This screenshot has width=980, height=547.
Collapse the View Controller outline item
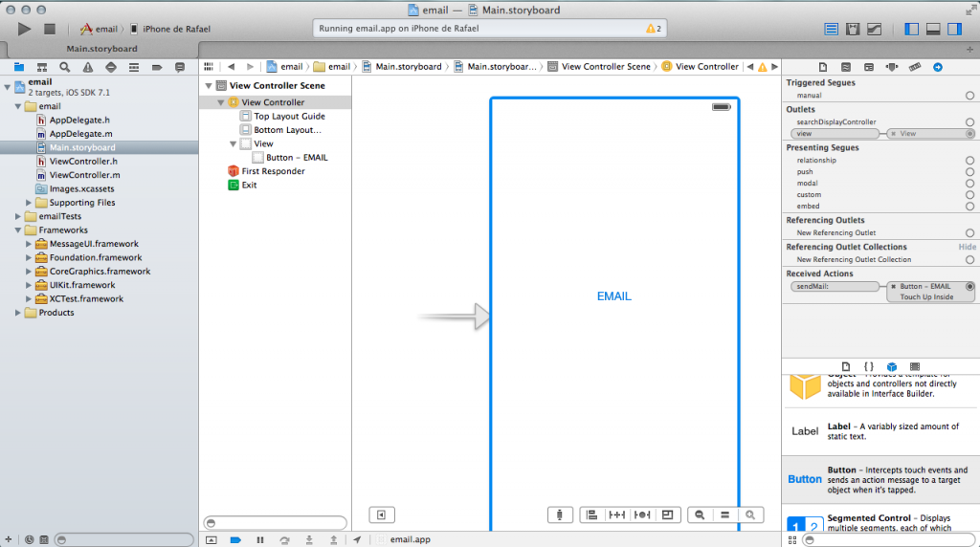222,102
